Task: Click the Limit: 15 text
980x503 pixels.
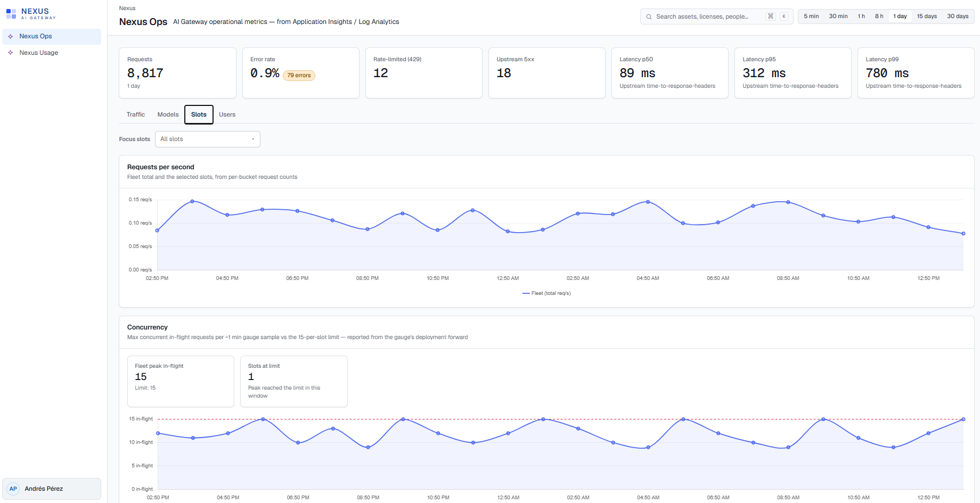Action: (x=145, y=388)
